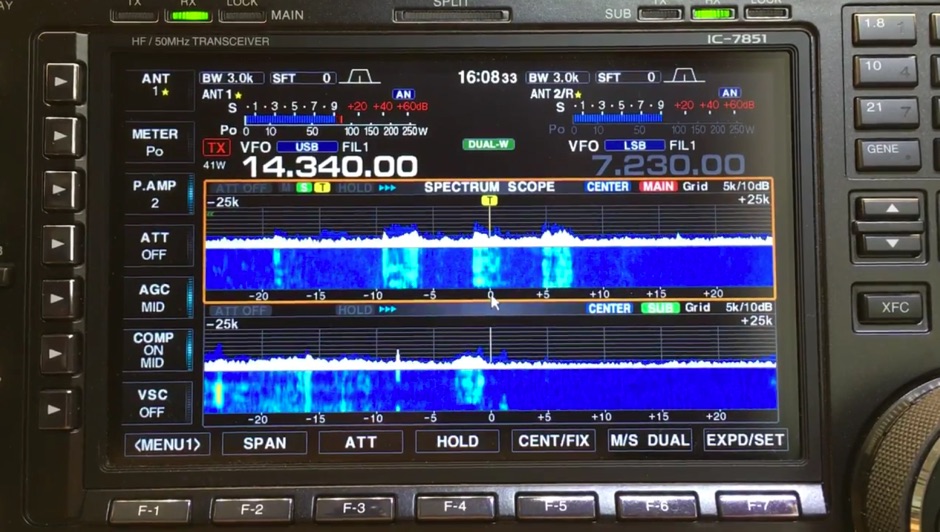Select the HOLD softkey
940x532 pixels.
pyautogui.click(x=457, y=441)
